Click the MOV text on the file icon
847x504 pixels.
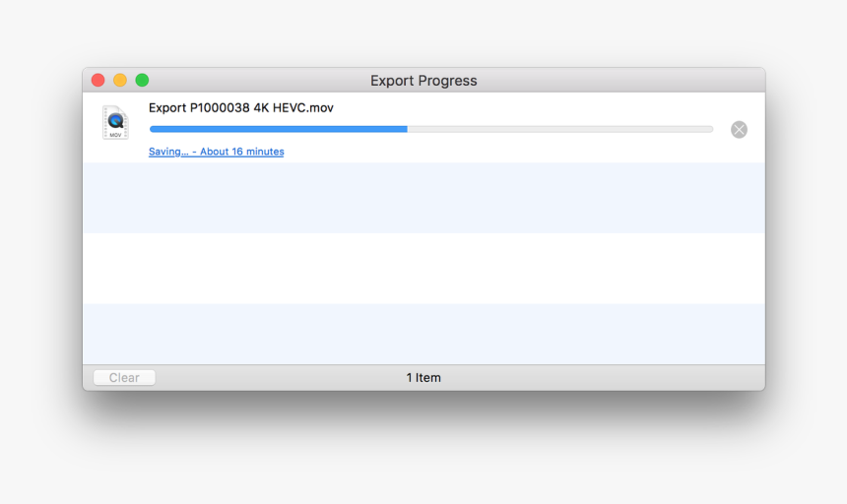115,135
